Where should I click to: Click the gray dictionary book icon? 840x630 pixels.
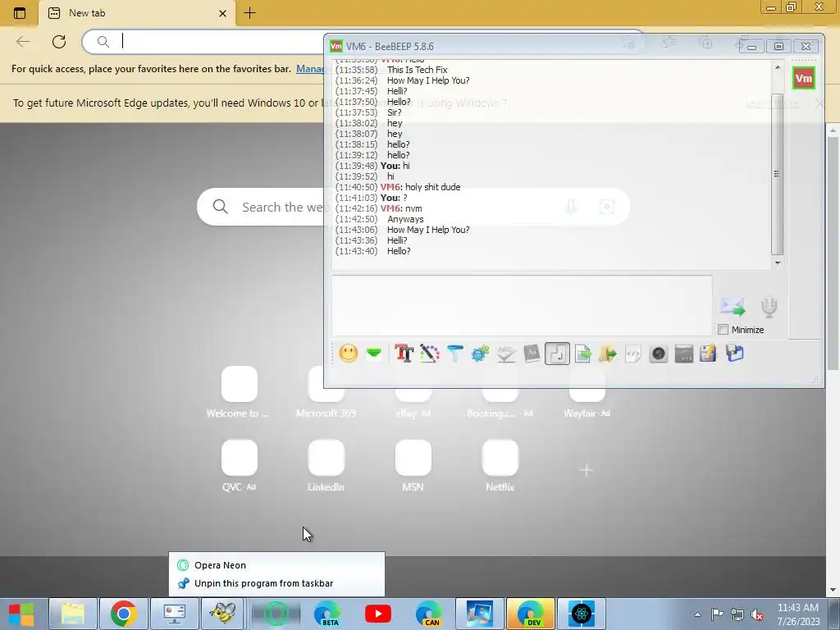(532, 354)
